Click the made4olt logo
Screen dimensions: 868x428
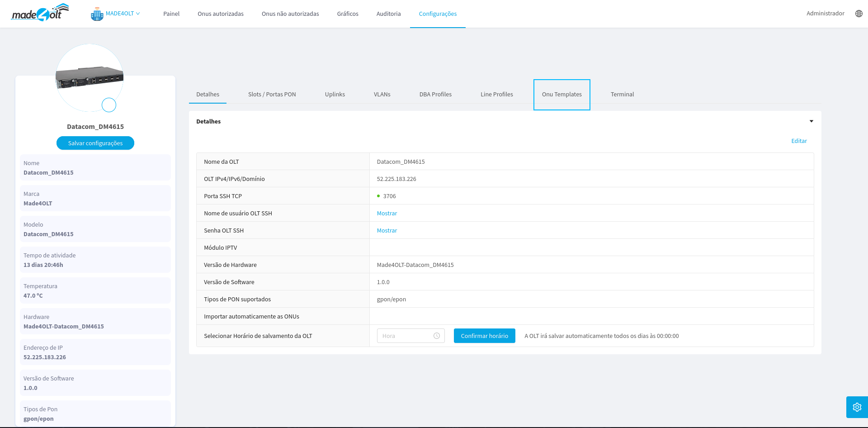pyautogui.click(x=40, y=13)
